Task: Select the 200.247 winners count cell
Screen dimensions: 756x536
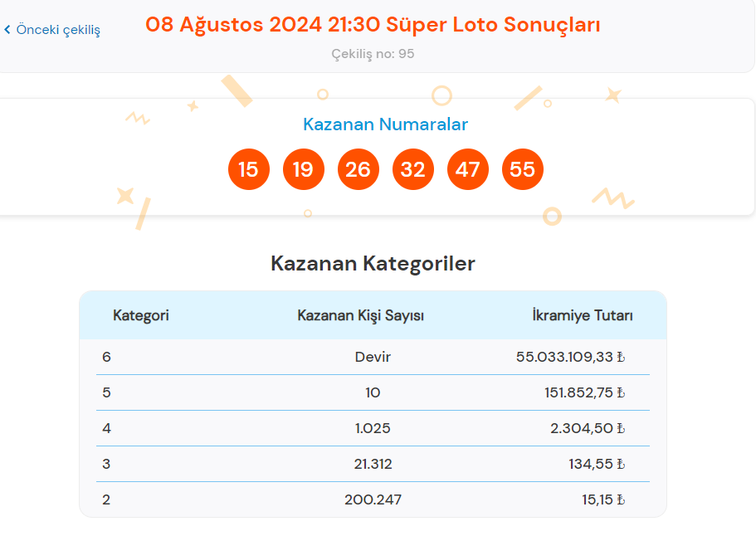Action: coord(373,499)
